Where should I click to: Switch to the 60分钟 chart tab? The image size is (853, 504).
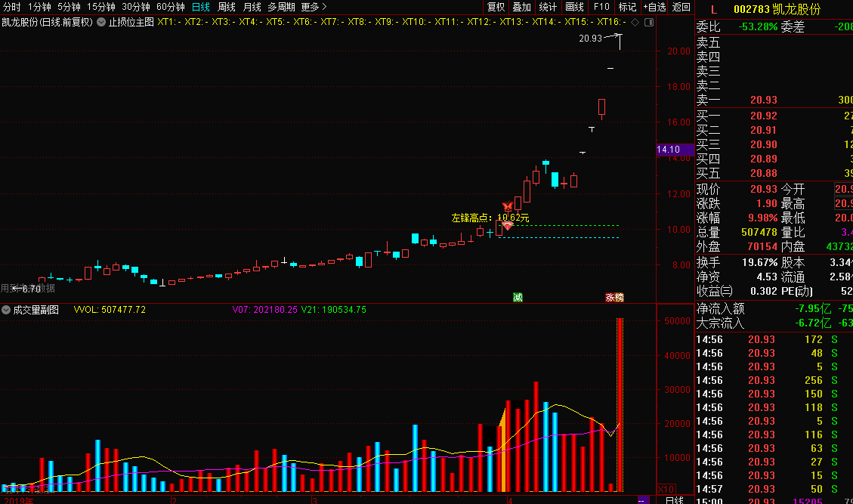tap(171, 7)
